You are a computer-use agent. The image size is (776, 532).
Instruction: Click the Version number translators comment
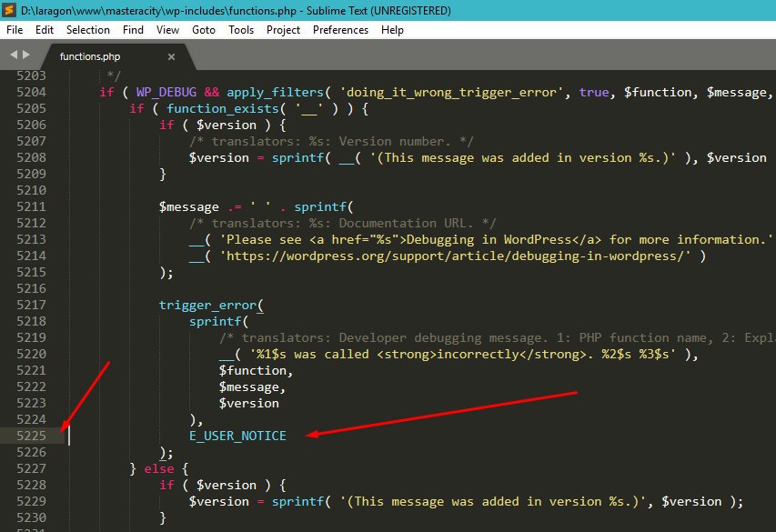(331, 141)
